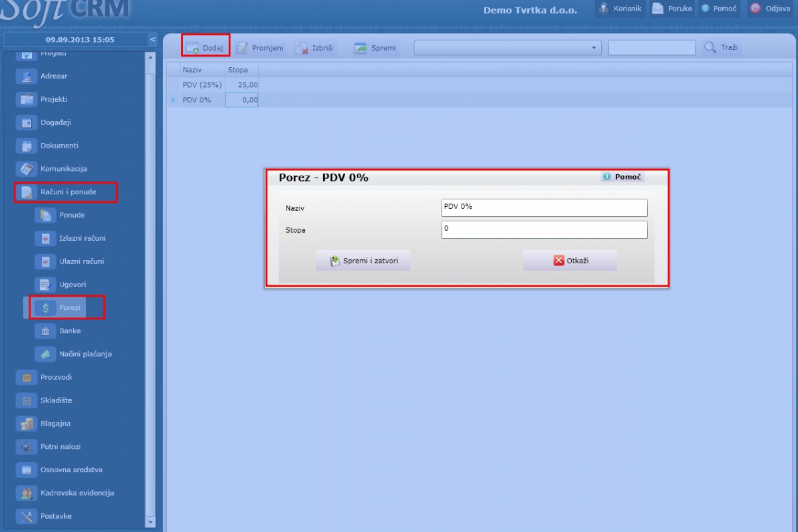Open the Načini plaćanja icon
The width and height of the screenshot is (798, 532).
(x=45, y=354)
